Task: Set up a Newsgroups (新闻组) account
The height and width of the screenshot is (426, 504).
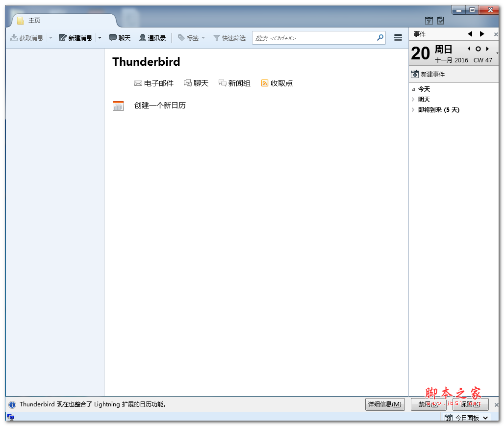Action: click(235, 83)
